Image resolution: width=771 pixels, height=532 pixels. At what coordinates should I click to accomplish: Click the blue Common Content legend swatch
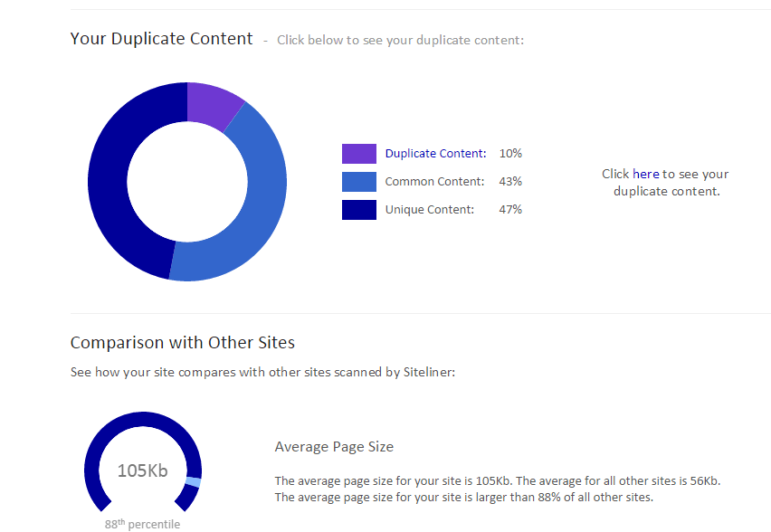[x=358, y=181]
